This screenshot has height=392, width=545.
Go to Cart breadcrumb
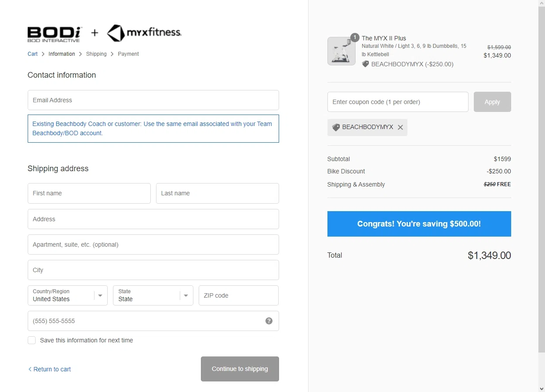pyautogui.click(x=33, y=54)
